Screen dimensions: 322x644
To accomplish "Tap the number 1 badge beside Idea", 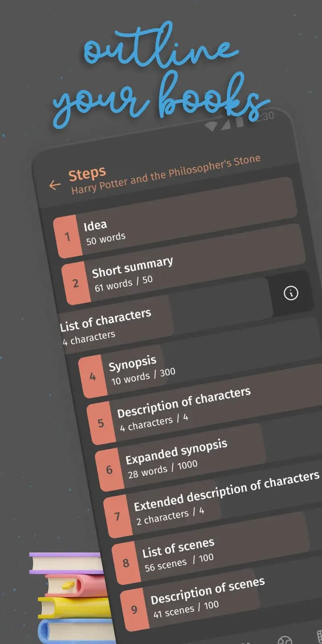I will pyautogui.click(x=68, y=237).
